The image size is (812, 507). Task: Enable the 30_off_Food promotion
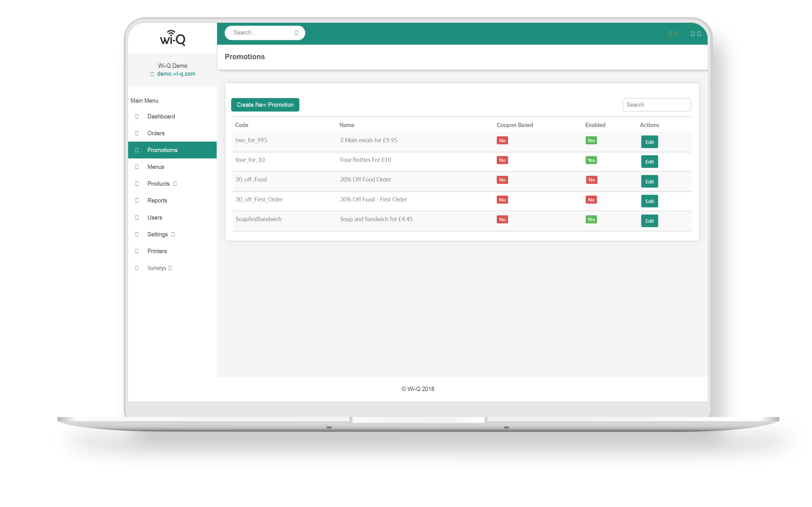pyautogui.click(x=591, y=180)
